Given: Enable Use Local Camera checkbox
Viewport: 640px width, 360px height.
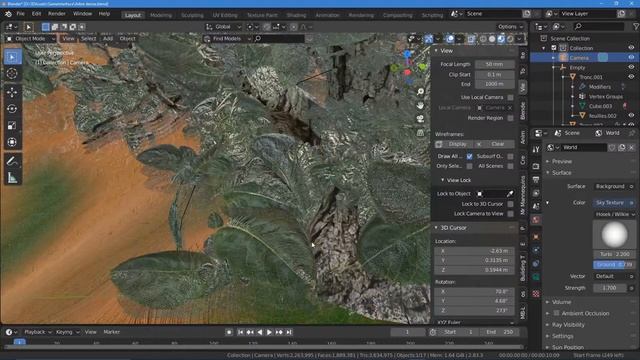Looking at the screenshot, I should (x=510, y=97).
